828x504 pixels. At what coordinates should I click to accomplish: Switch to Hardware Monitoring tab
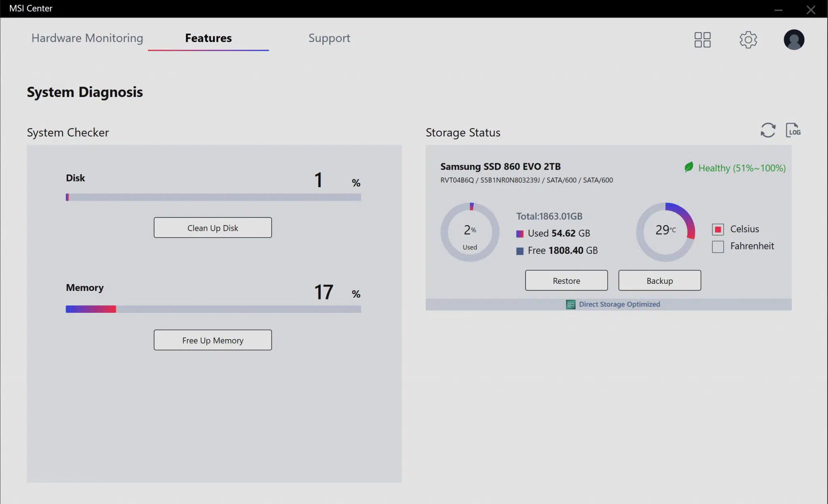(x=87, y=38)
